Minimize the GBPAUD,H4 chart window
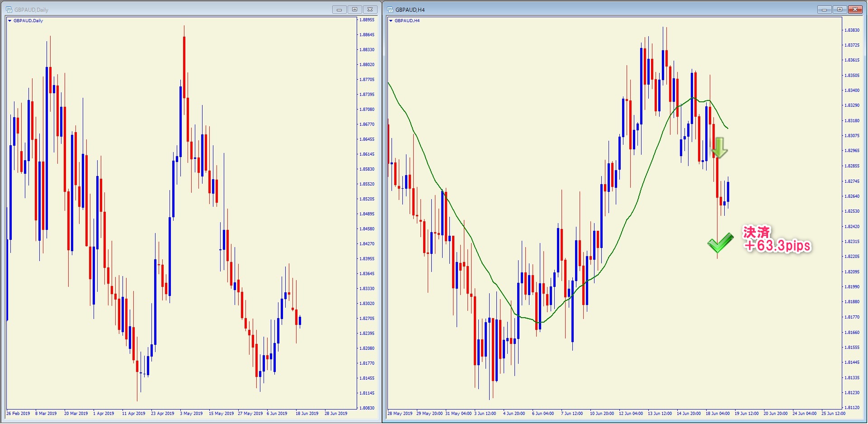This screenshot has width=868, height=424. click(x=824, y=10)
